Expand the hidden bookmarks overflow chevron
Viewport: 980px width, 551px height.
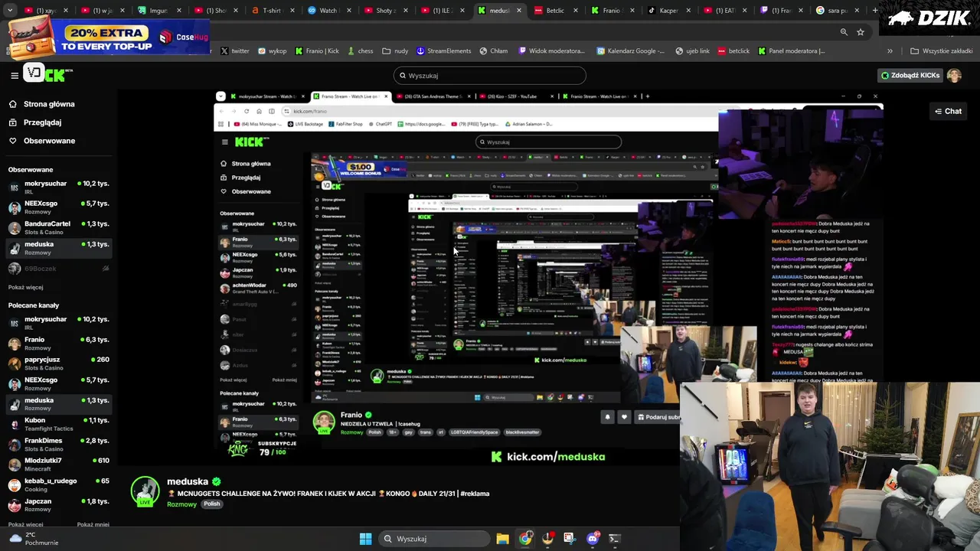point(890,51)
